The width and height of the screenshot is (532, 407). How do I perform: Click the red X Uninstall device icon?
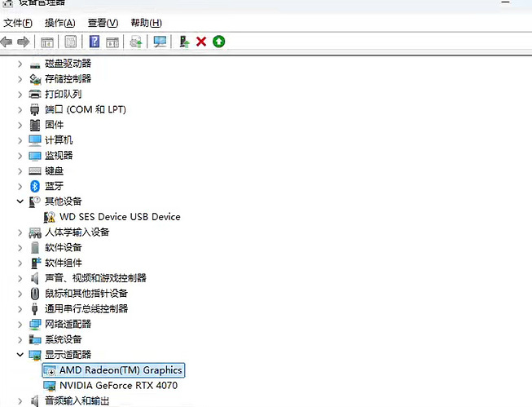[x=201, y=42]
